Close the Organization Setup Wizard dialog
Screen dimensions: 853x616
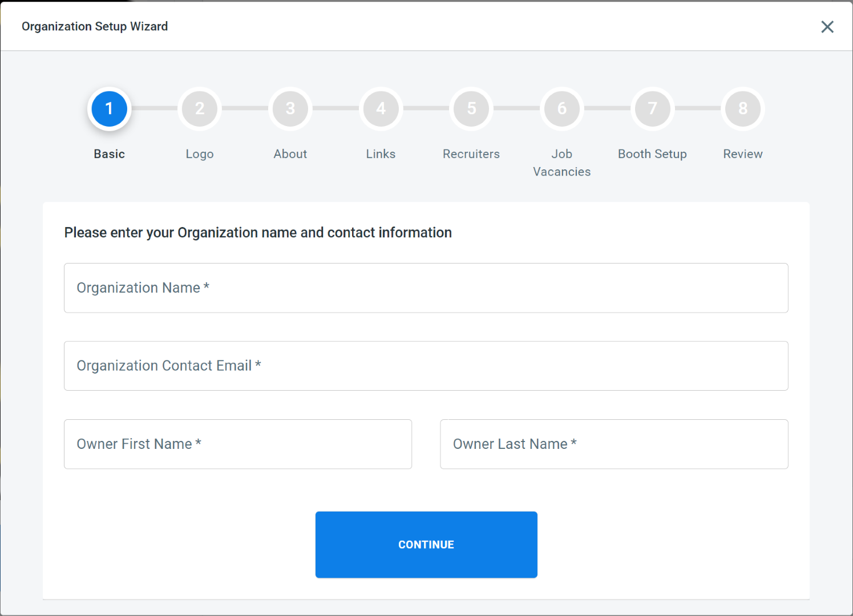click(x=827, y=27)
